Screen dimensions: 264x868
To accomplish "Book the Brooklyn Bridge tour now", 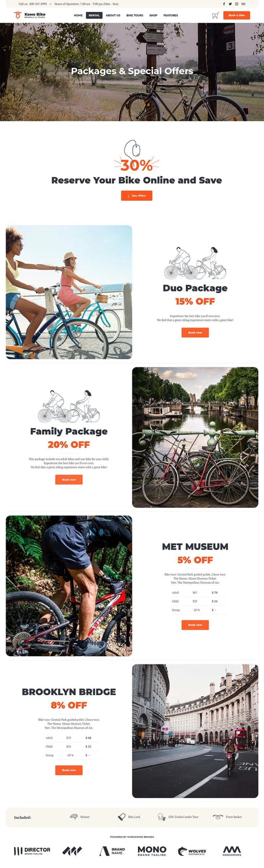I will point(69,770).
